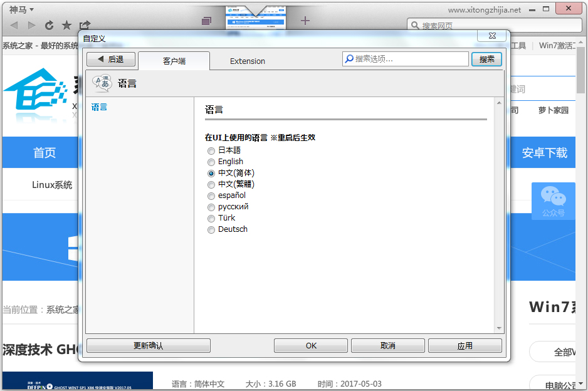This screenshot has width=588, height=391.
Task: Select the 语言 (Language) settings icon
Action: pos(100,82)
